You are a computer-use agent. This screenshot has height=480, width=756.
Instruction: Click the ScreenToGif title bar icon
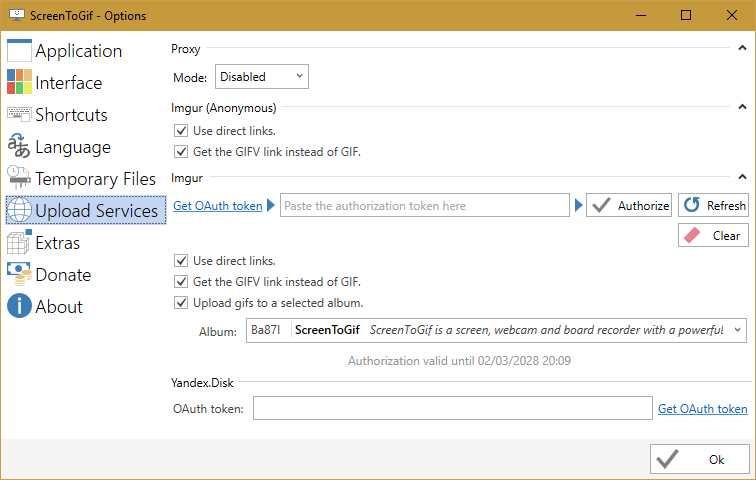17,15
